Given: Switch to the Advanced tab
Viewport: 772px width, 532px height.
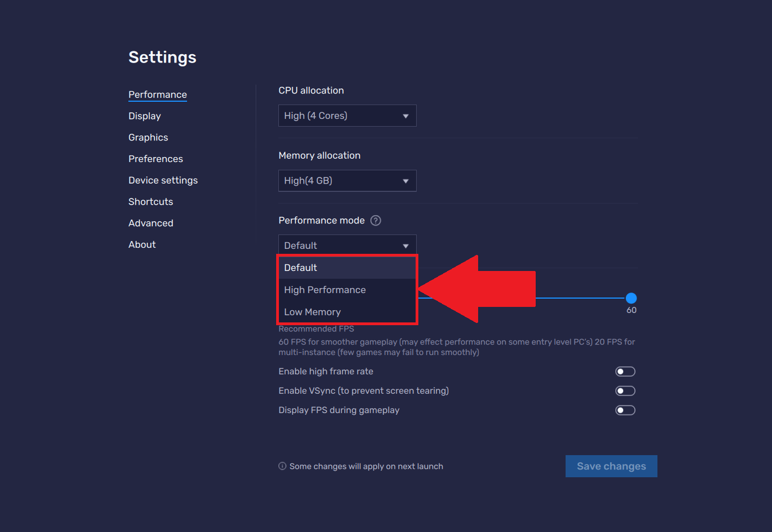Looking at the screenshot, I should click(151, 223).
